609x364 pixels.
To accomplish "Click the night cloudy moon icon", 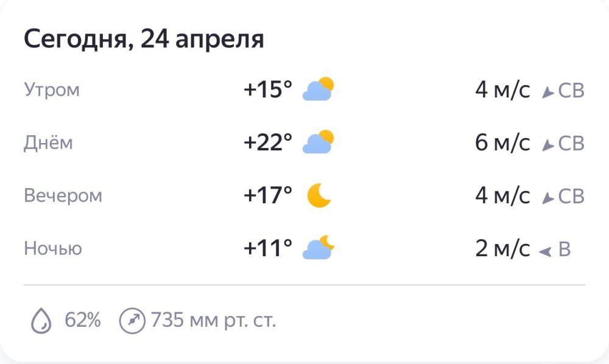I will [x=319, y=248].
